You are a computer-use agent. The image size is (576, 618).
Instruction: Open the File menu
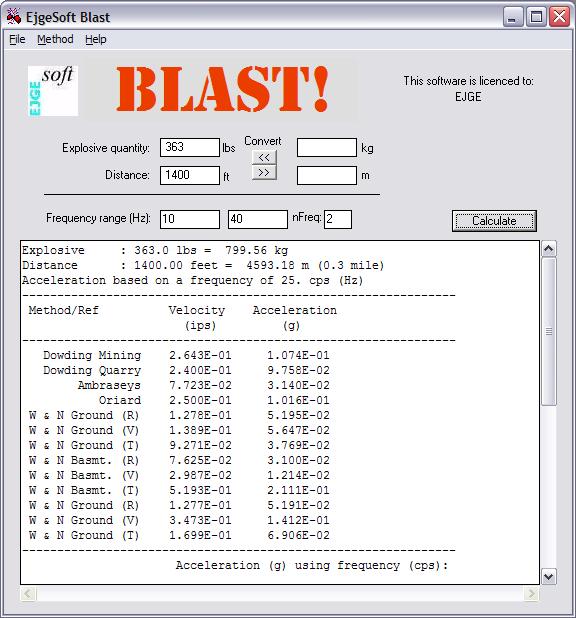pyautogui.click(x=17, y=39)
